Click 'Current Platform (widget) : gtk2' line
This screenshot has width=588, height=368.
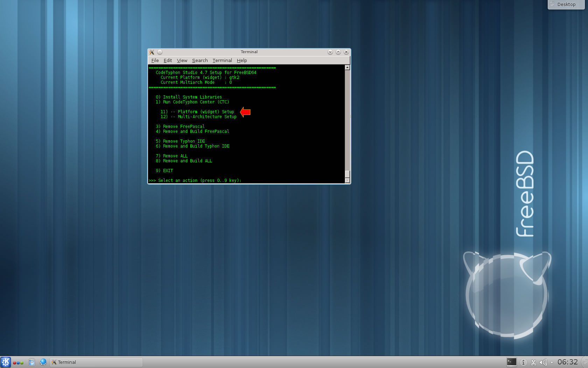[x=200, y=77]
